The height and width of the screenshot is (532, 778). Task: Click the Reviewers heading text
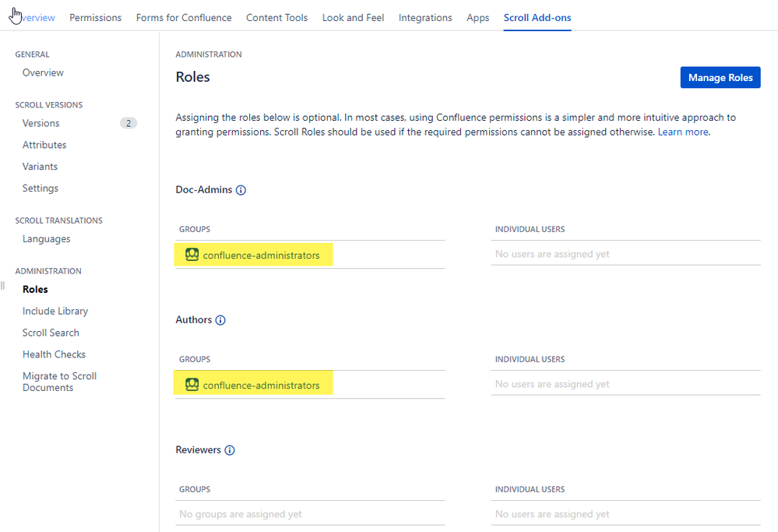click(x=198, y=450)
